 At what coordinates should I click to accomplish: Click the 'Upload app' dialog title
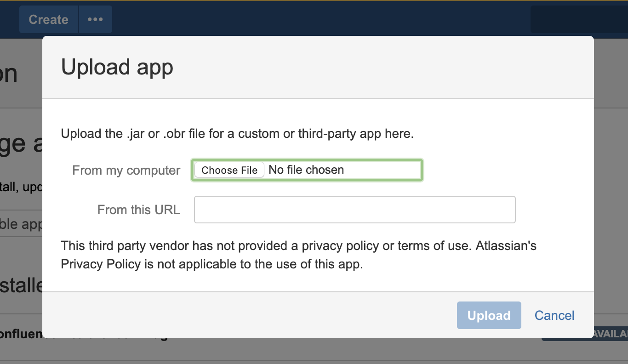(117, 67)
